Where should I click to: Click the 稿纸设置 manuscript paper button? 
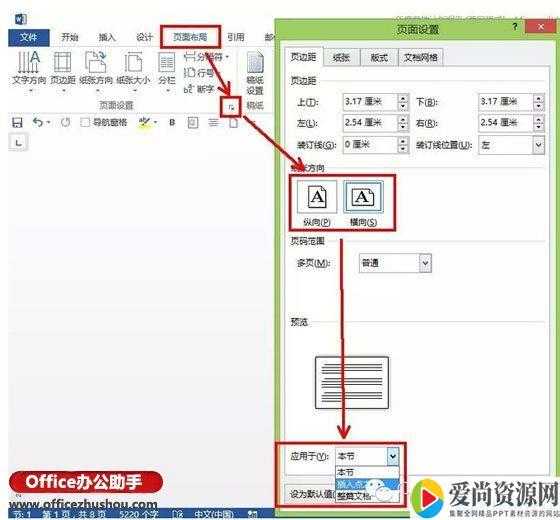point(255,73)
